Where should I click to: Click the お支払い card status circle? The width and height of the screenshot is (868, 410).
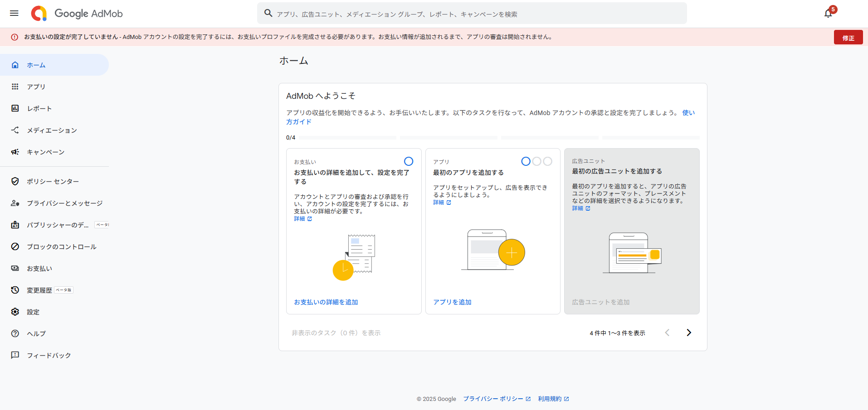click(x=409, y=161)
